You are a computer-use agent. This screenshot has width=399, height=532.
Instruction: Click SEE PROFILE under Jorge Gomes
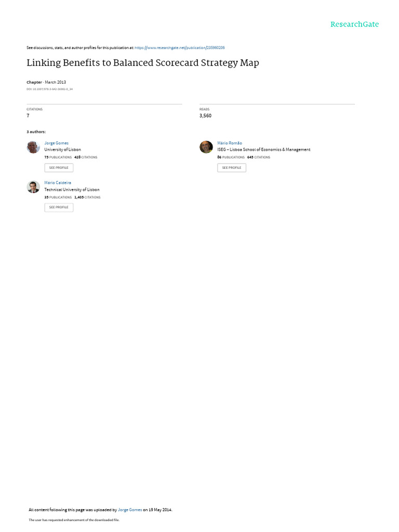click(59, 168)
